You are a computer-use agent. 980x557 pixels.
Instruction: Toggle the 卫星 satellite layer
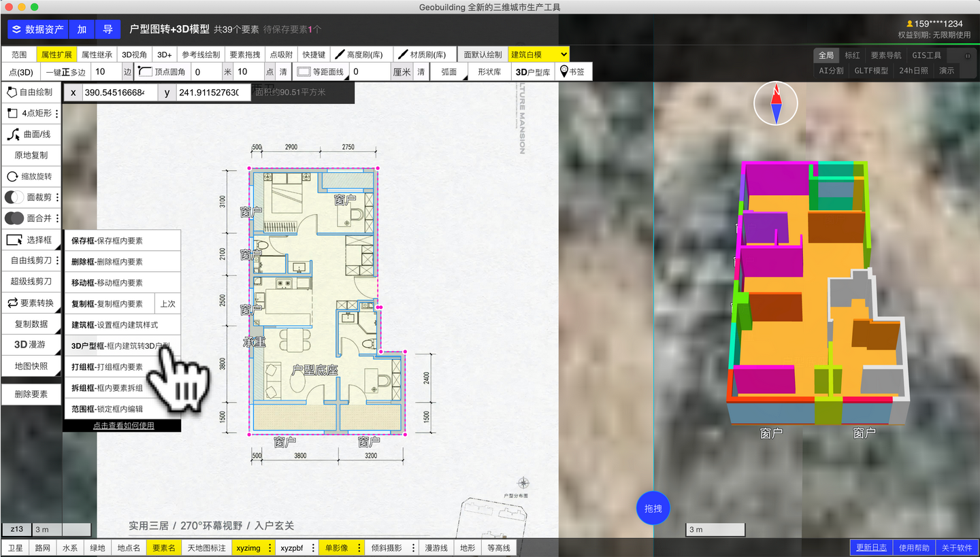(15, 547)
